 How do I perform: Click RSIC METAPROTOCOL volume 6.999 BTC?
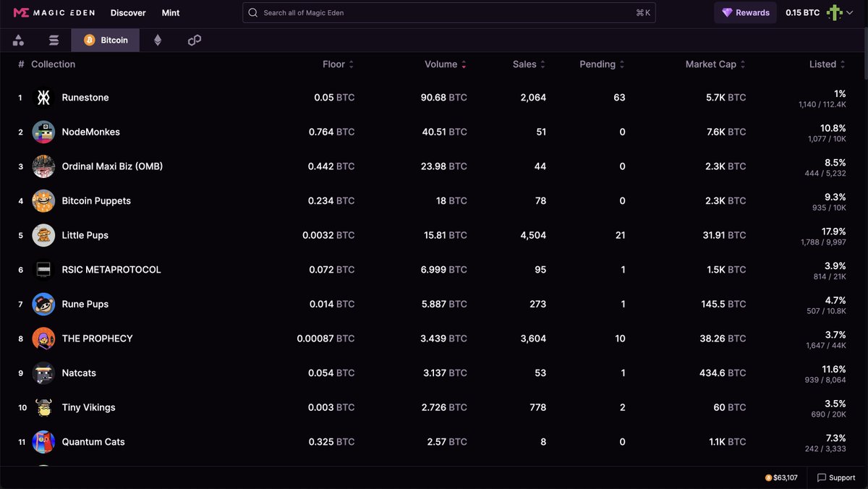(x=444, y=270)
